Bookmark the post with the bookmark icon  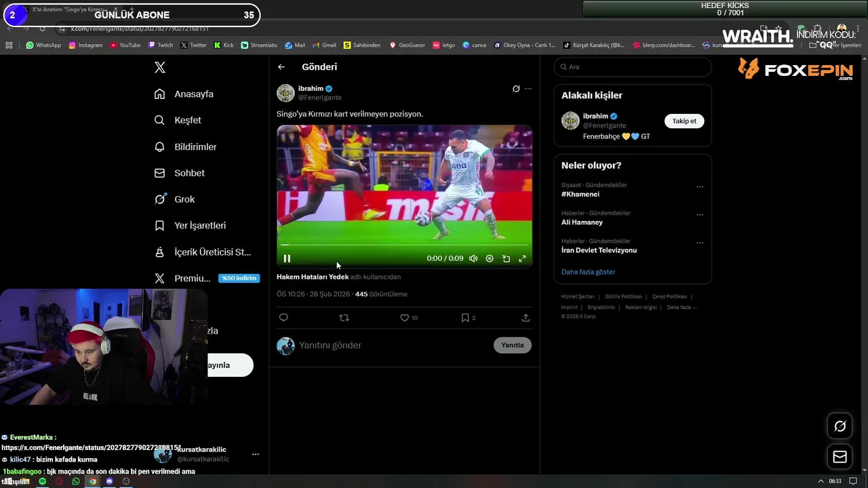pos(465,317)
